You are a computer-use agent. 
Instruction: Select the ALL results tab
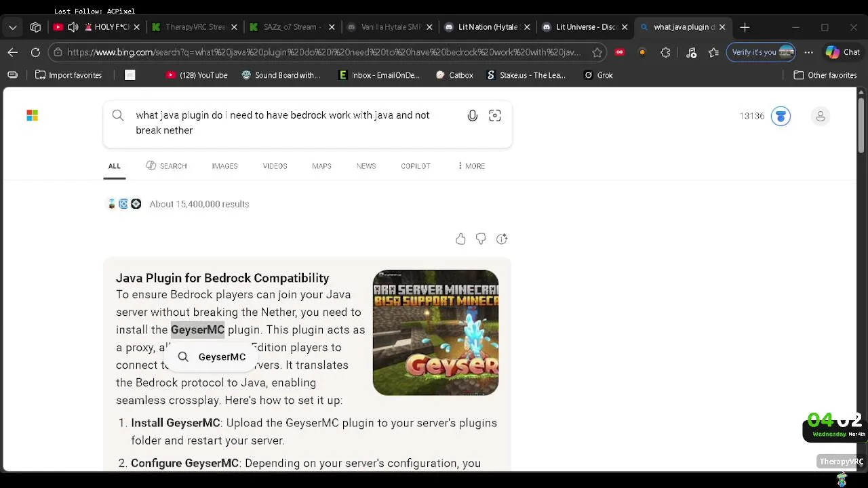114,166
